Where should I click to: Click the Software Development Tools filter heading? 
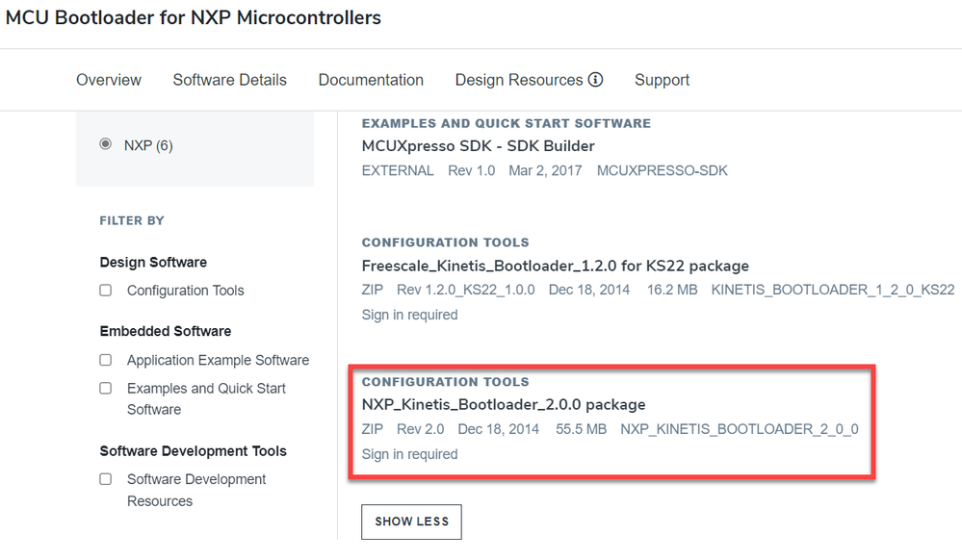click(193, 450)
